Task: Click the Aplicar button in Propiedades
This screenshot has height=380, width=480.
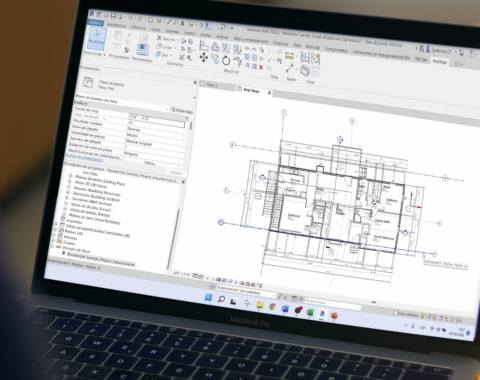Action: point(175,172)
